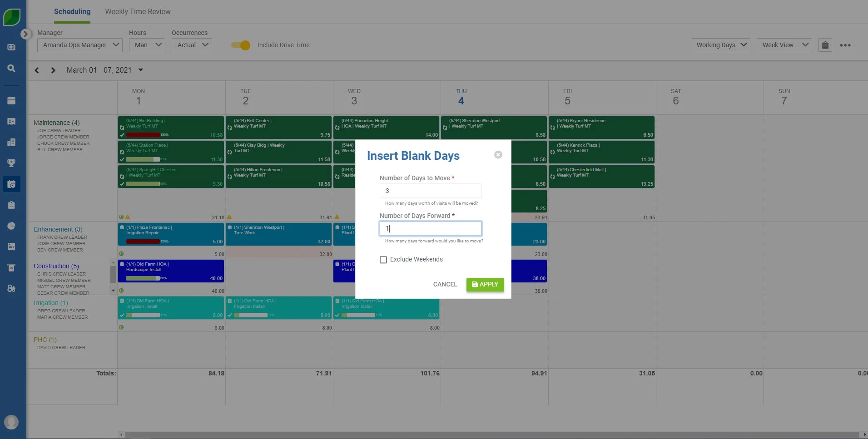Open the archive box sidebar icon
Image resolution: width=868 pixels, height=439 pixels.
point(11,267)
